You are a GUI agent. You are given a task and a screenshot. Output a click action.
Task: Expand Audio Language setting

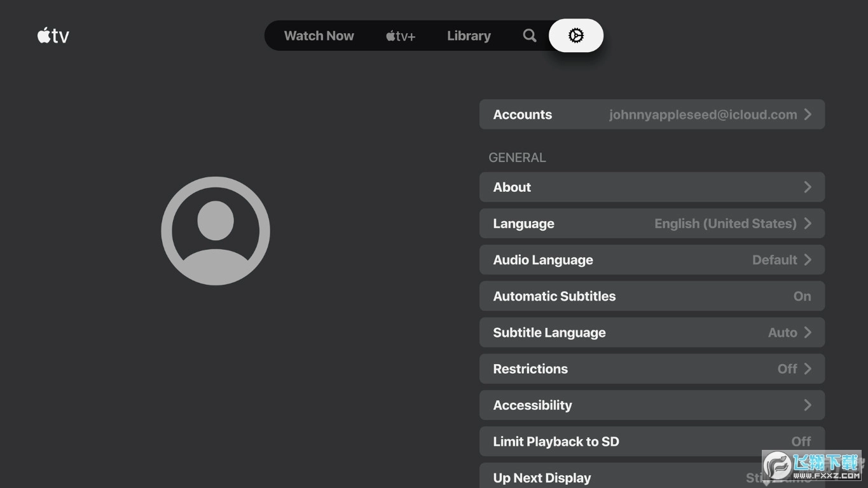(652, 260)
